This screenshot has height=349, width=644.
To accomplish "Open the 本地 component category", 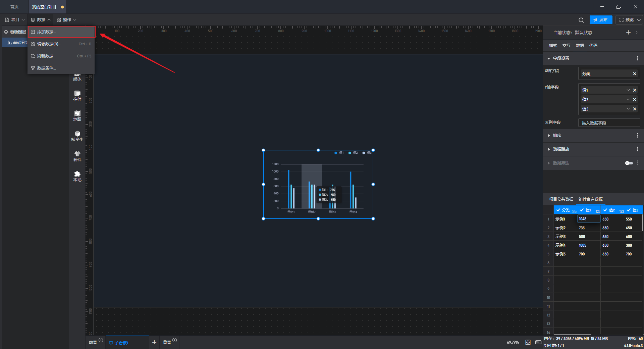I will 77,176.
